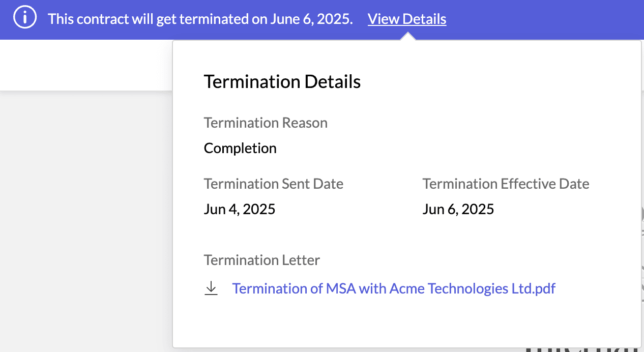Viewport: 644px width, 352px height.
Task: Open Termination of MSA with Acme Technologies Ltd.pdf
Action: [394, 288]
